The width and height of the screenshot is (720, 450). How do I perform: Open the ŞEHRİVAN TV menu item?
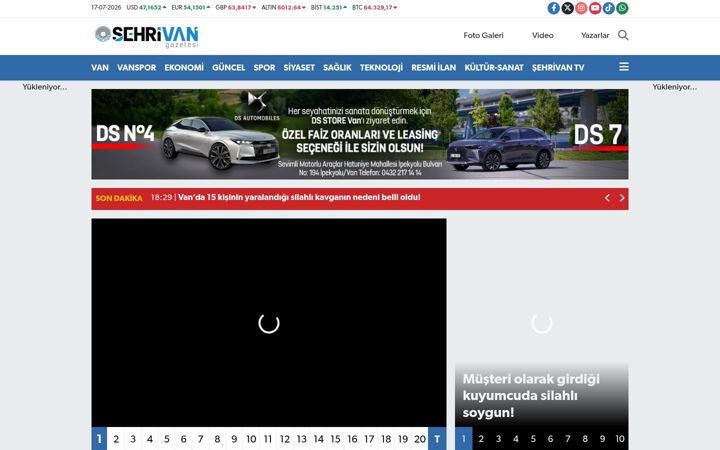pyautogui.click(x=558, y=68)
